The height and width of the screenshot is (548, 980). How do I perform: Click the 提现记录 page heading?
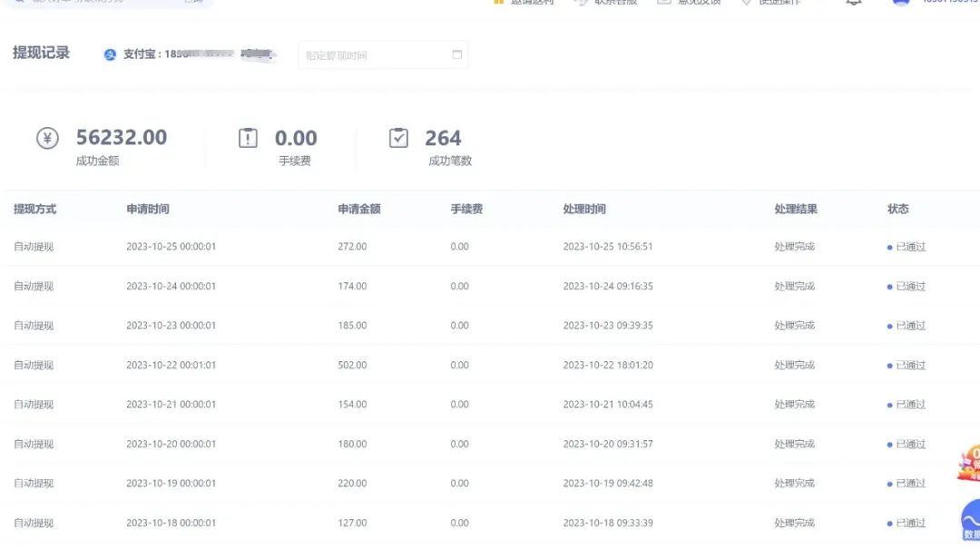41,54
